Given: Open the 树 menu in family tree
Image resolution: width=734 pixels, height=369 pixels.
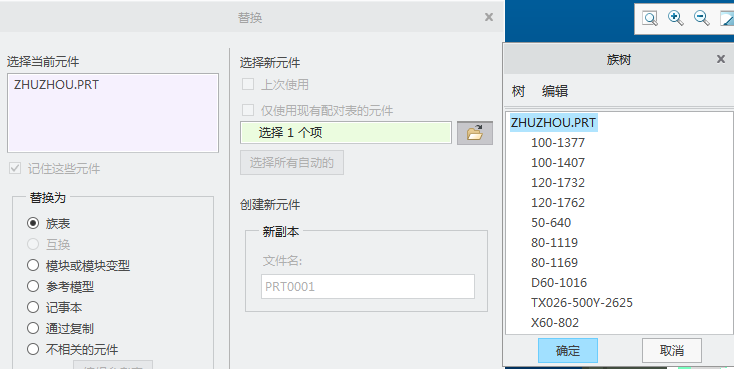Looking at the screenshot, I should click(518, 91).
